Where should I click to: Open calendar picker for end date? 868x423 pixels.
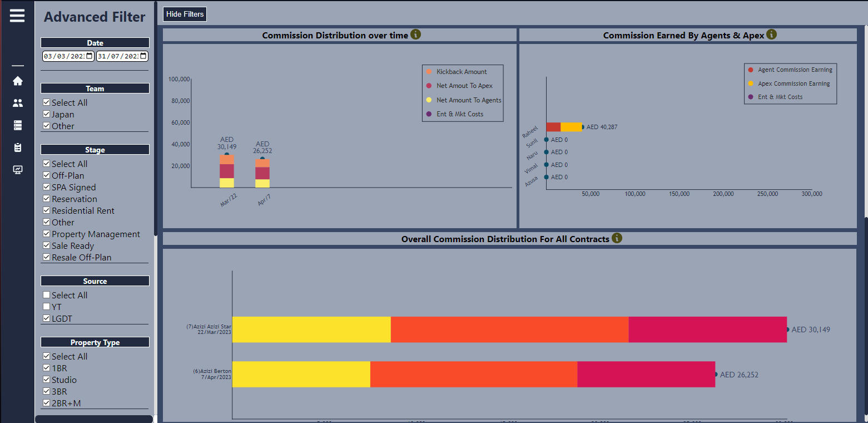(x=143, y=56)
